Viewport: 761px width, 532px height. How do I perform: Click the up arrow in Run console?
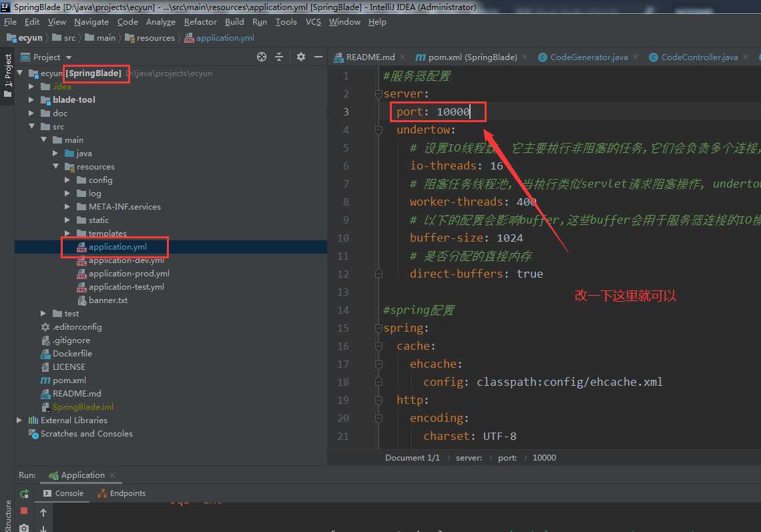click(43, 513)
